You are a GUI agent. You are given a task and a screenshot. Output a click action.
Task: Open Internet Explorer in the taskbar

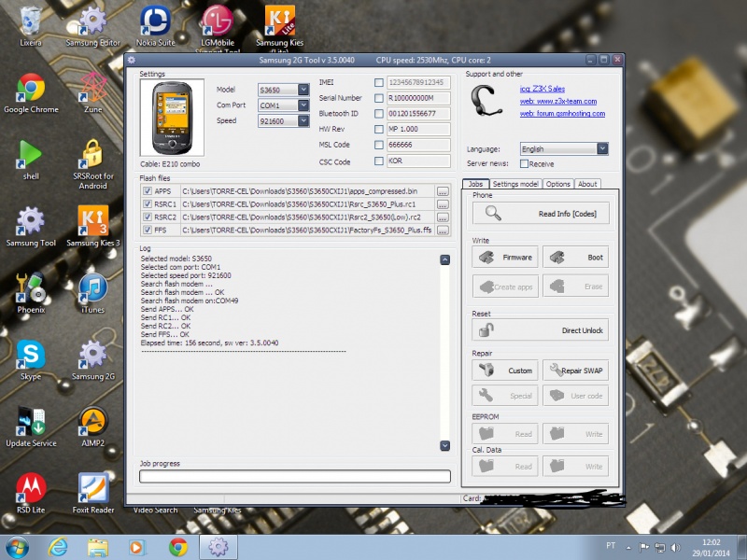(58, 547)
